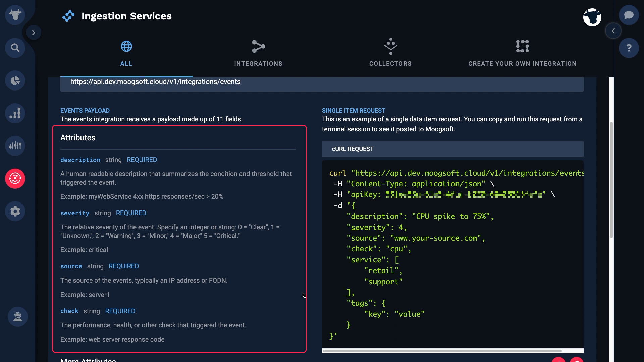The height and width of the screenshot is (362, 644).
Task: Click REQUIRED label beside description
Action: pos(142,160)
